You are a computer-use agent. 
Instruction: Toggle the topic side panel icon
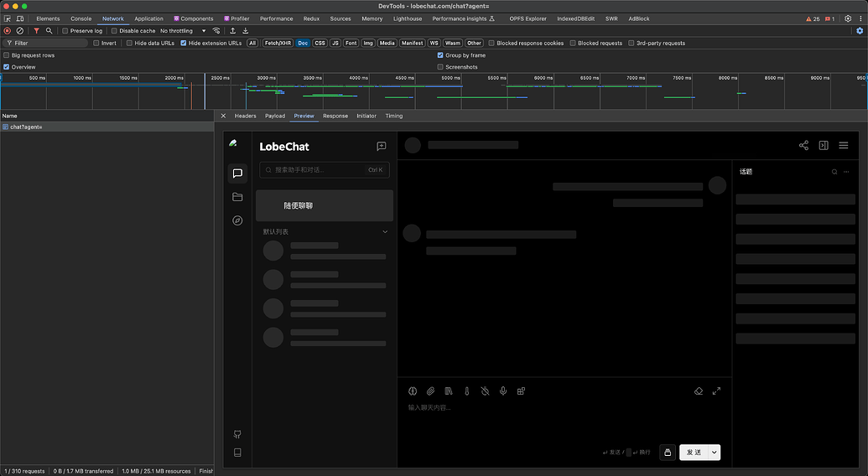[x=824, y=146]
